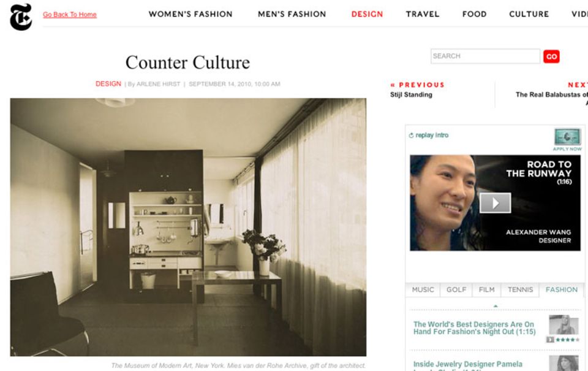
Task: Click the T Magazine logo icon
Action: [x=21, y=17]
